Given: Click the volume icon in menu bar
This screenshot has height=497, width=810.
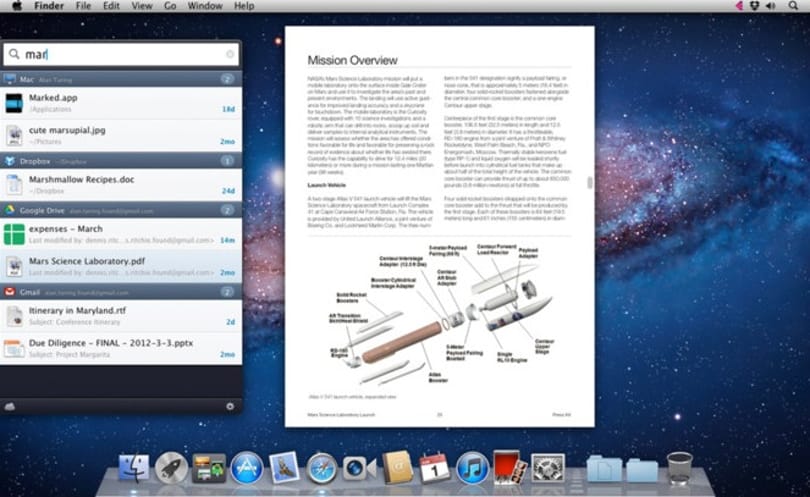Looking at the screenshot, I should click(x=770, y=6).
